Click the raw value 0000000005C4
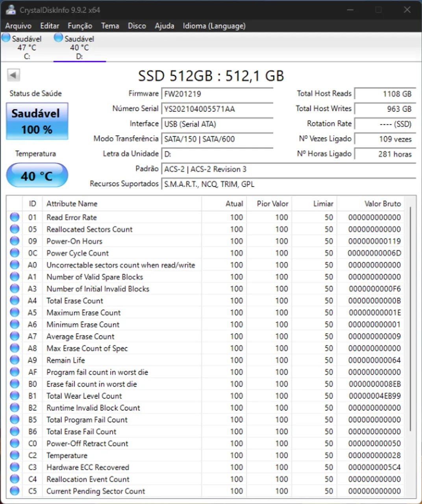The height and width of the screenshot is (504, 422). coord(374,467)
